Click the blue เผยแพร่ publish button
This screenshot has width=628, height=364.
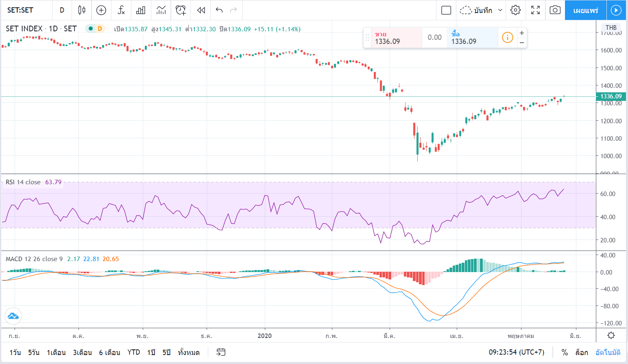586,10
